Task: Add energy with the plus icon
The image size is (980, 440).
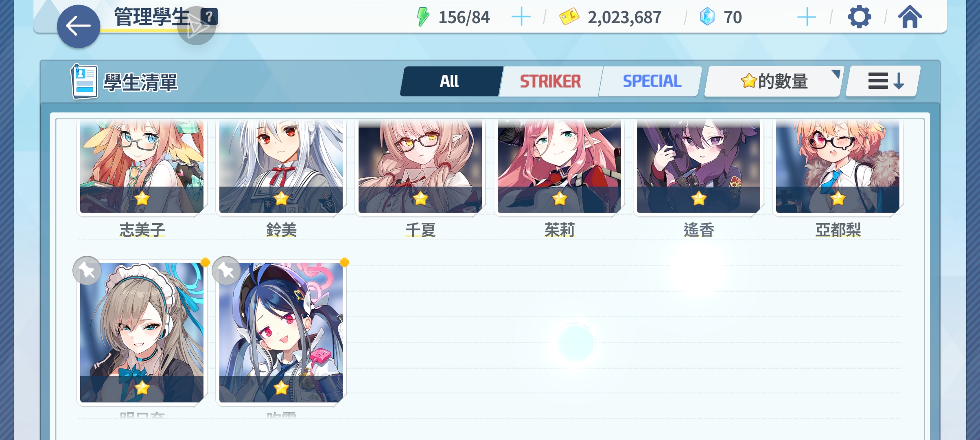Action: (521, 17)
